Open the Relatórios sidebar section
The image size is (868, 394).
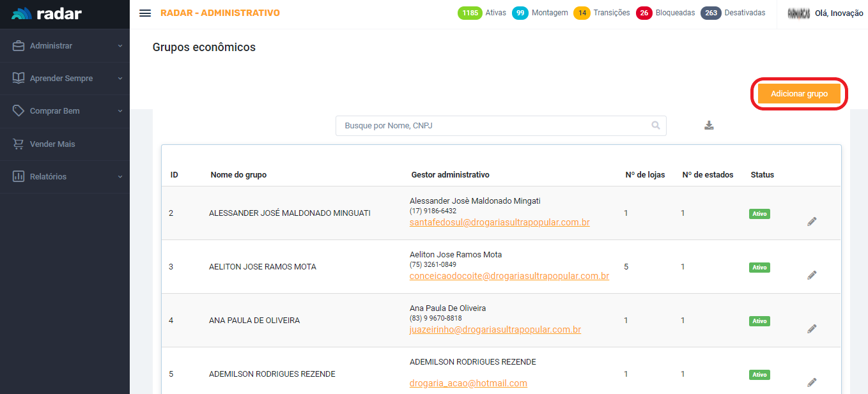65,177
